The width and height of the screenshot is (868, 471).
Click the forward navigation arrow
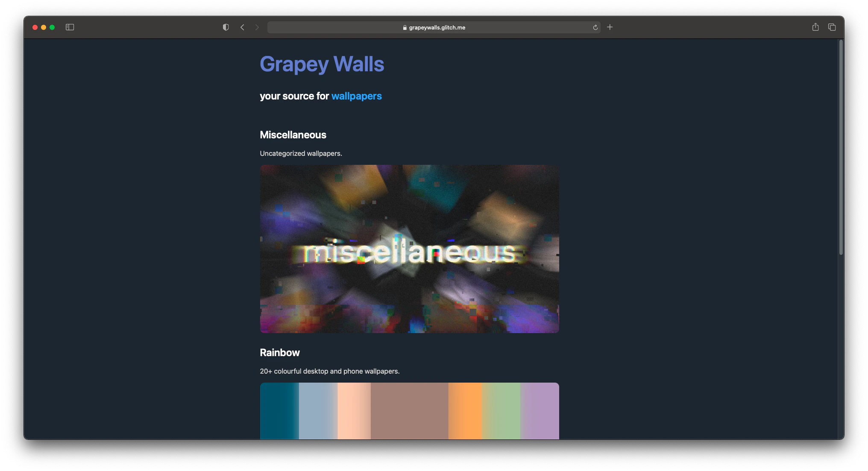257,27
